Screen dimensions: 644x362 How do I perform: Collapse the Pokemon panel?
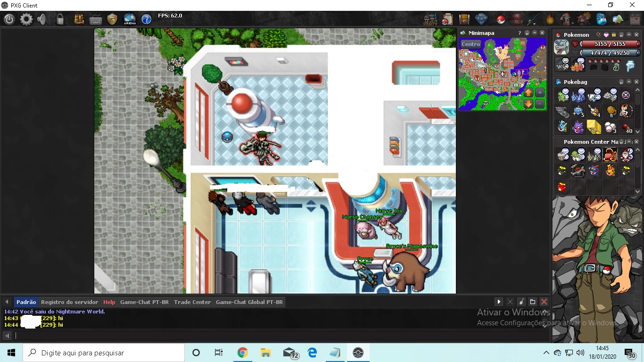pos(629,35)
